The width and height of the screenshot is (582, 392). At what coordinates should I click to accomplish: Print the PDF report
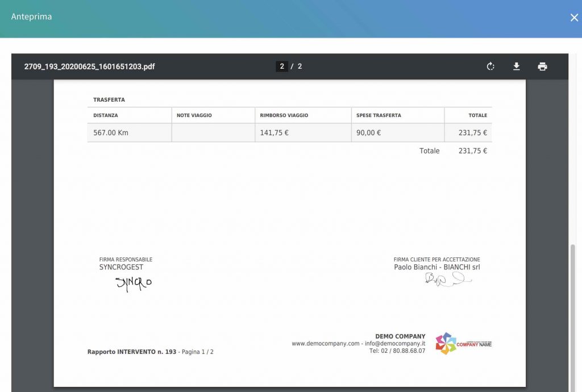[542, 66]
